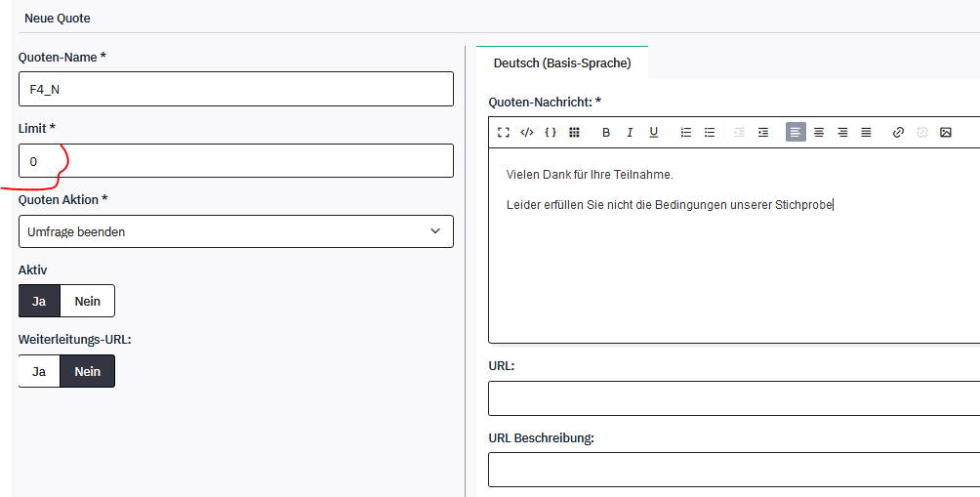The width and height of the screenshot is (980, 497).
Task: Open the Quoten Aktion dropdown
Action: tap(235, 231)
